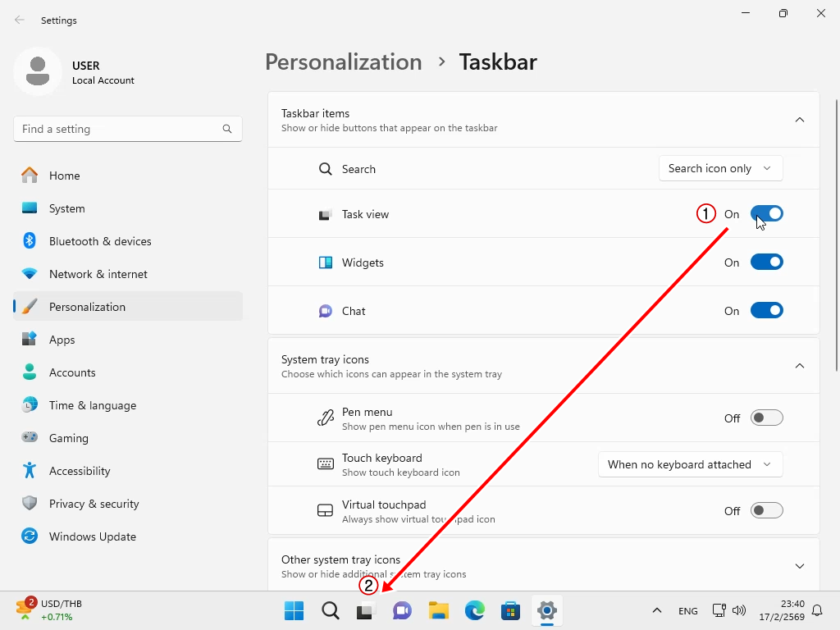Click the taskbar Search magnifier icon

[x=330, y=611]
